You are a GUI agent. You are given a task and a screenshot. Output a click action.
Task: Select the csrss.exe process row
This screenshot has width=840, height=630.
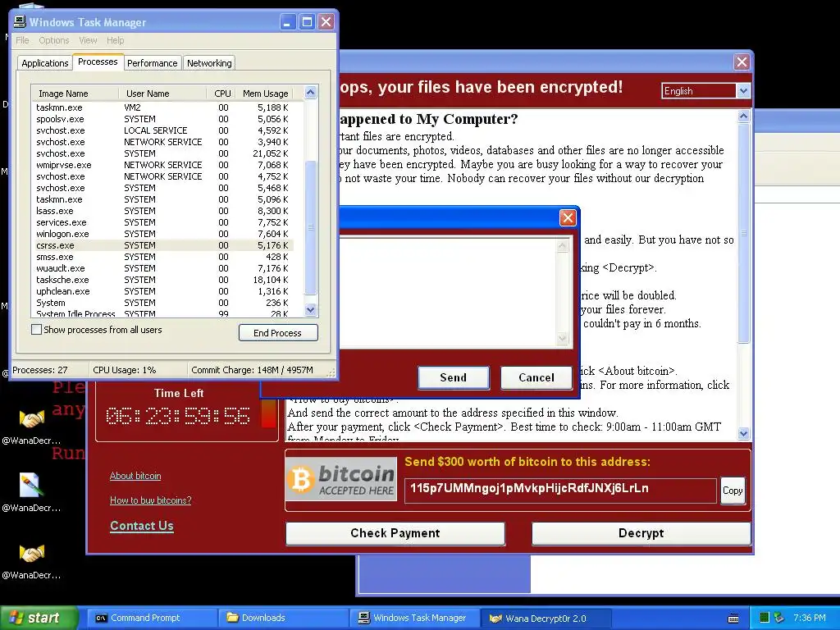pos(163,245)
